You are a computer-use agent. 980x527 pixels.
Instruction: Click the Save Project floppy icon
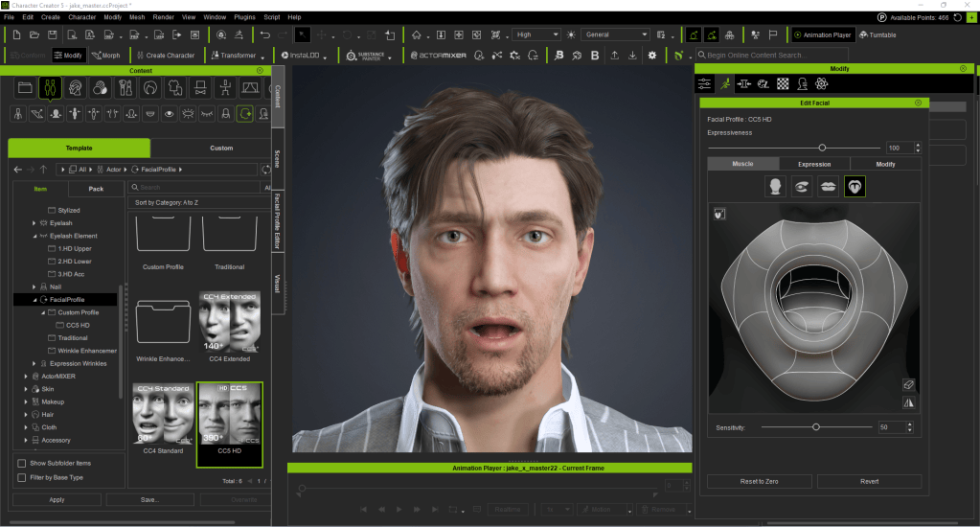[x=53, y=35]
